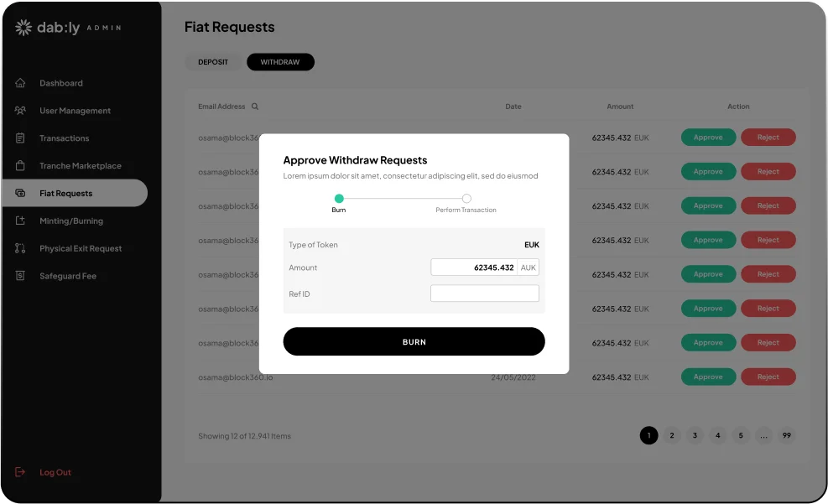Reject the last withdraw request row
The image size is (828, 504).
[768, 377]
